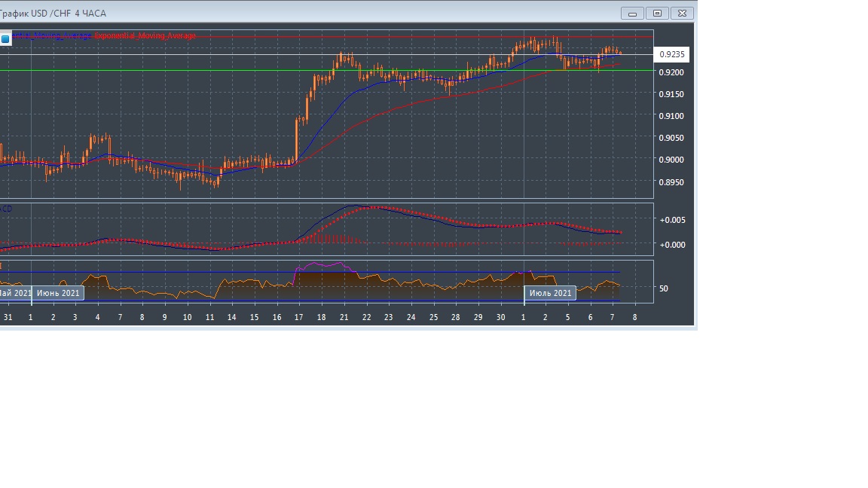Click the 0.9000 price axis label
868x488 pixels.
click(671, 160)
